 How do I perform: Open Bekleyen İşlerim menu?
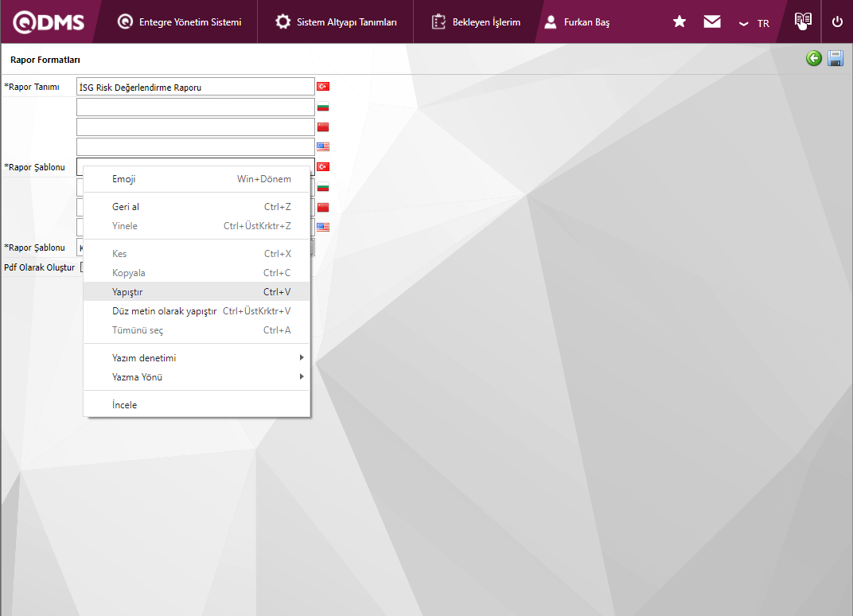(476, 22)
